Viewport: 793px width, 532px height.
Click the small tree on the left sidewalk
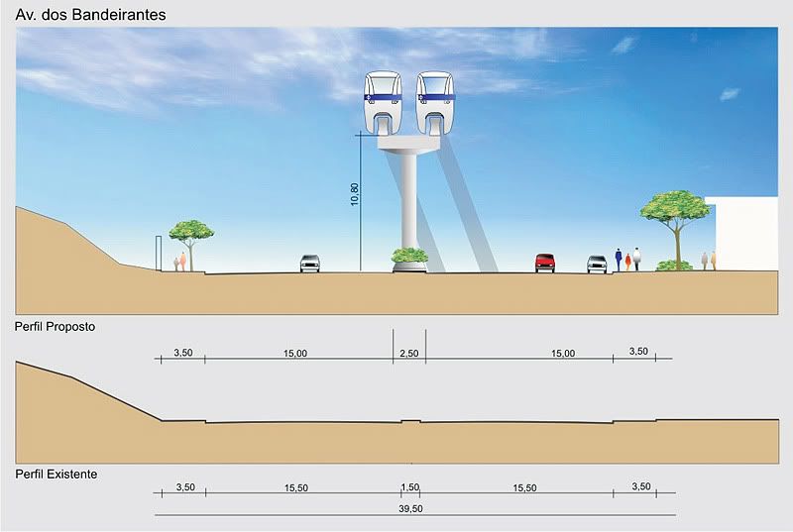point(190,244)
